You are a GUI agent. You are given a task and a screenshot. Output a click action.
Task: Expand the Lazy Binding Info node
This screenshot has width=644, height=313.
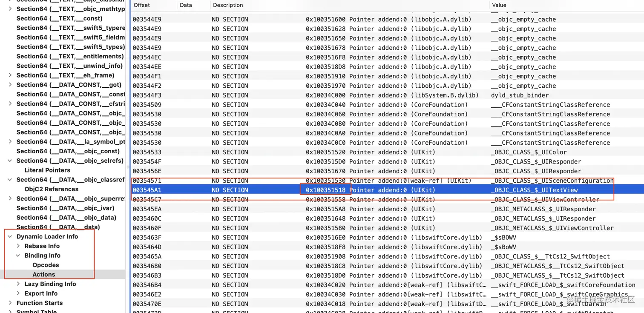pyautogui.click(x=18, y=284)
